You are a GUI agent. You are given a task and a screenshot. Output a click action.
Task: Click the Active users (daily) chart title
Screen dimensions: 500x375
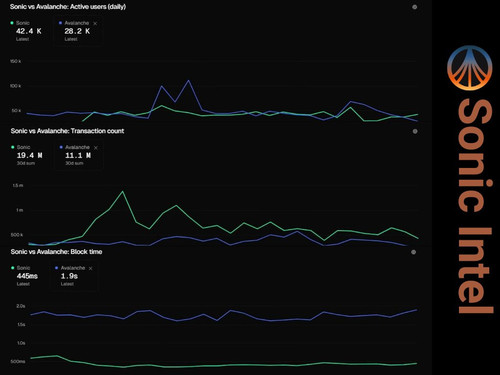point(68,7)
